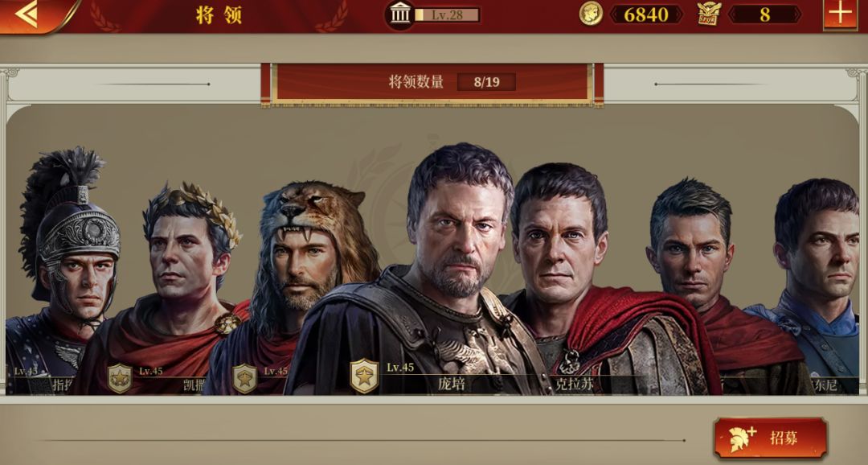Tap the Lv.28 experience progress bar
The height and width of the screenshot is (465, 868).
tap(447, 15)
